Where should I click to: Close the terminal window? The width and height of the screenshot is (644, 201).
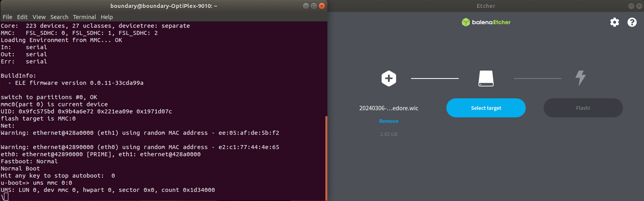(322, 6)
